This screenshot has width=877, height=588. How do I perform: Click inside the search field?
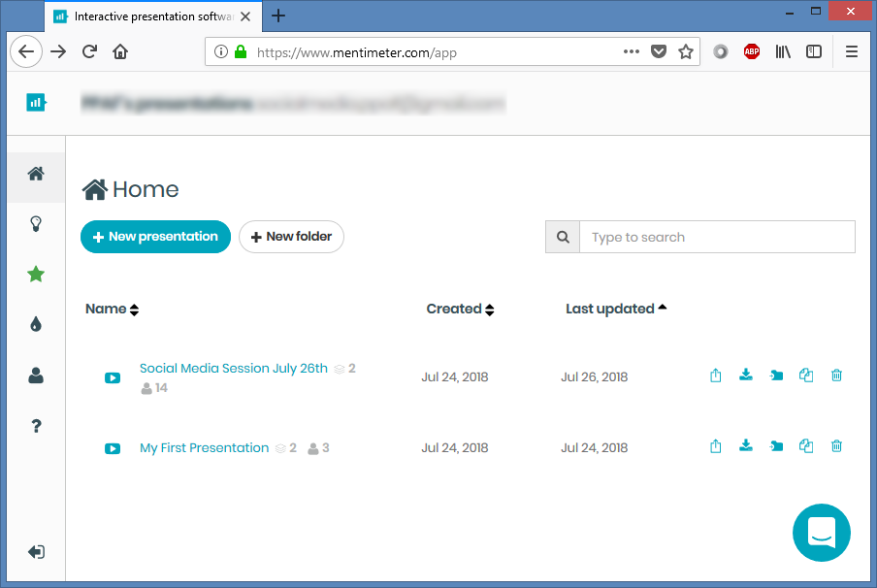click(718, 236)
